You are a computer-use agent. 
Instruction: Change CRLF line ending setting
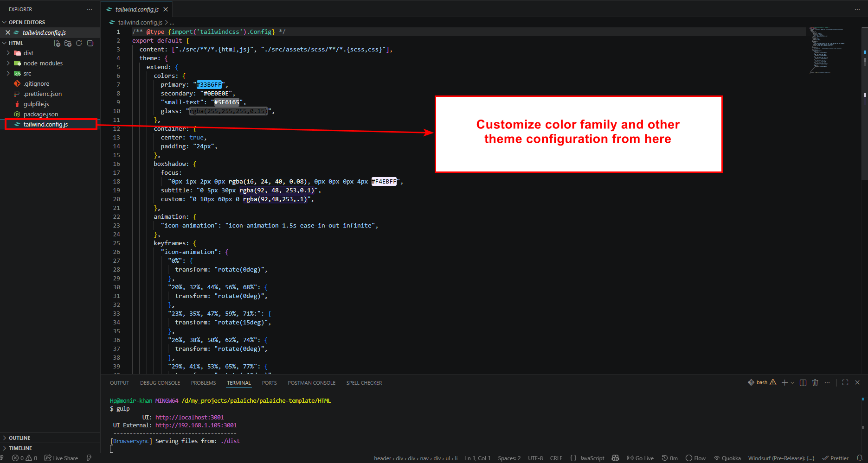556,458
